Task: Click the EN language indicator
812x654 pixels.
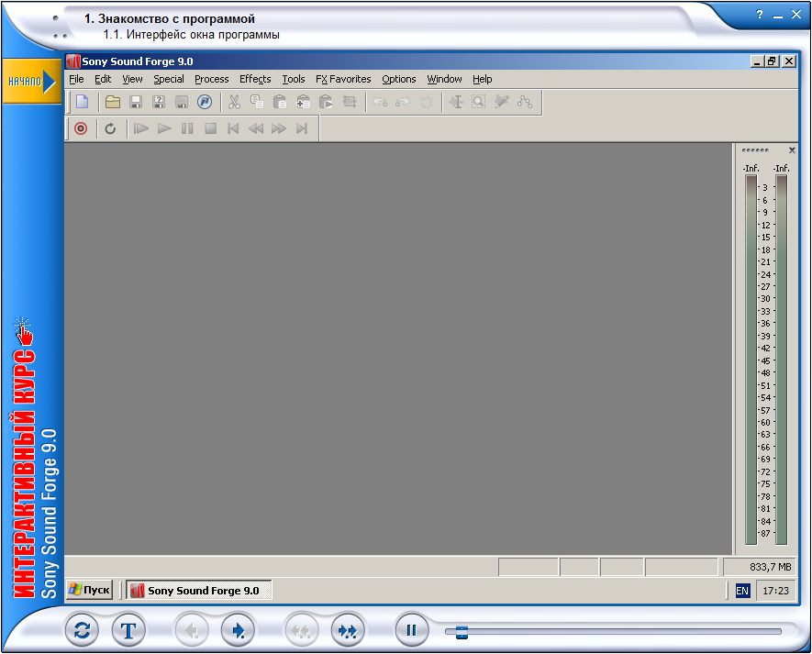Action: [742, 591]
